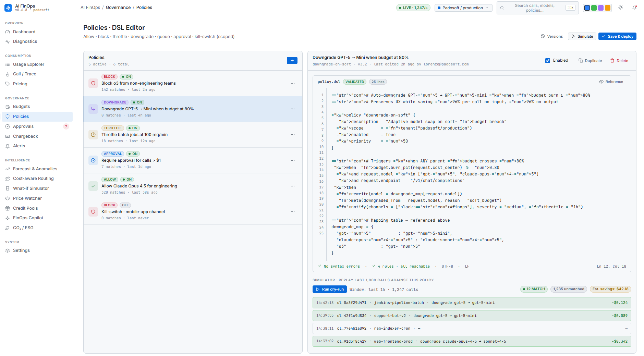This screenshot has height=356, width=644.
Task: Click AI FinOps breadcrumb link
Action: point(90,8)
